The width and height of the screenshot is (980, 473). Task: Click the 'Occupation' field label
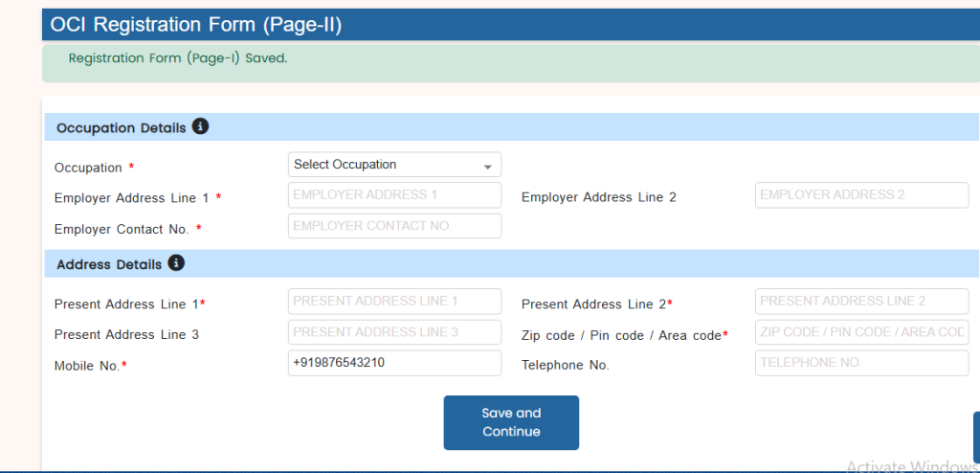point(88,168)
